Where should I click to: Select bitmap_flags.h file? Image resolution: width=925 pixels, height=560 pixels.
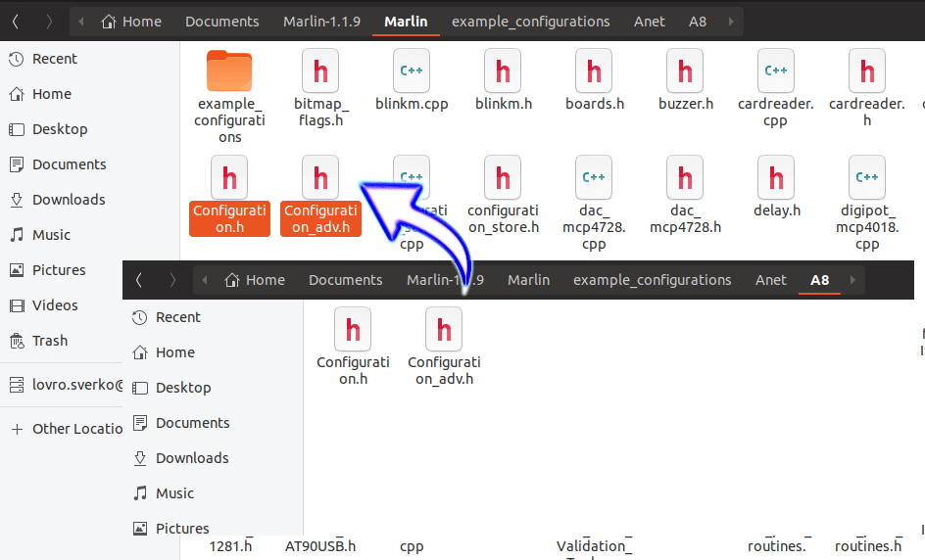click(320, 86)
